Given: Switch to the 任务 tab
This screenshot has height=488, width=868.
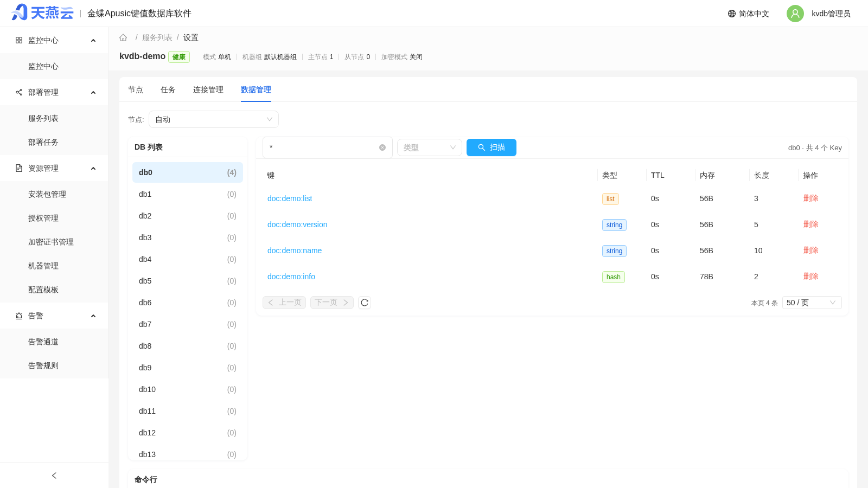Looking at the screenshot, I should (x=168, y=89).
